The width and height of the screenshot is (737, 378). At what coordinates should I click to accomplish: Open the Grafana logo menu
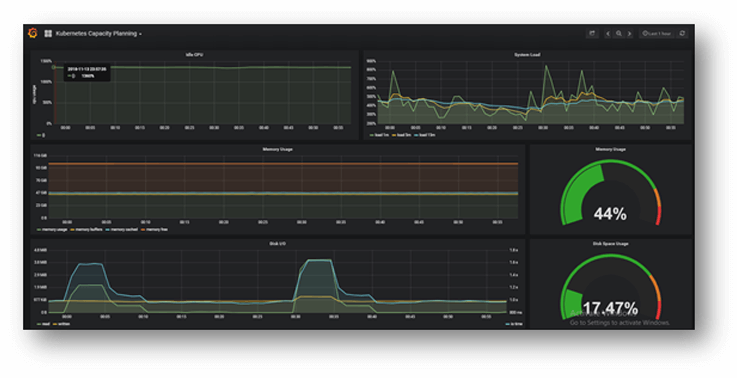[32, 33]
